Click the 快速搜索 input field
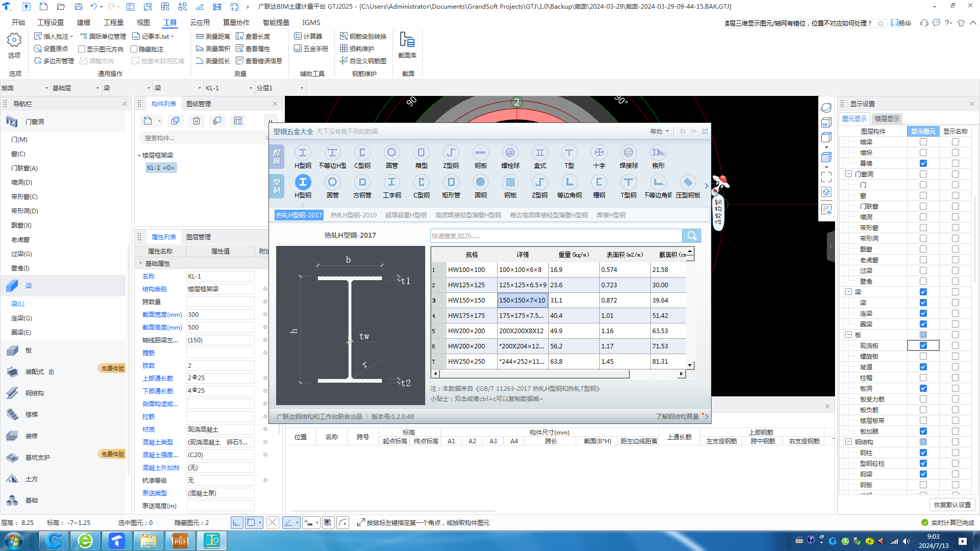 pos(556,236)
